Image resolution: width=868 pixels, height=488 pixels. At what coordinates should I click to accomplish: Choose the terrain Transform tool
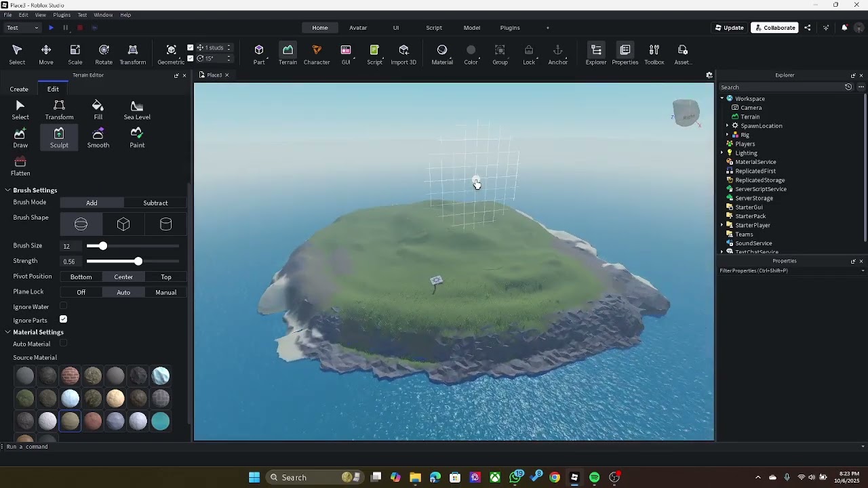[x=59, y=110]
